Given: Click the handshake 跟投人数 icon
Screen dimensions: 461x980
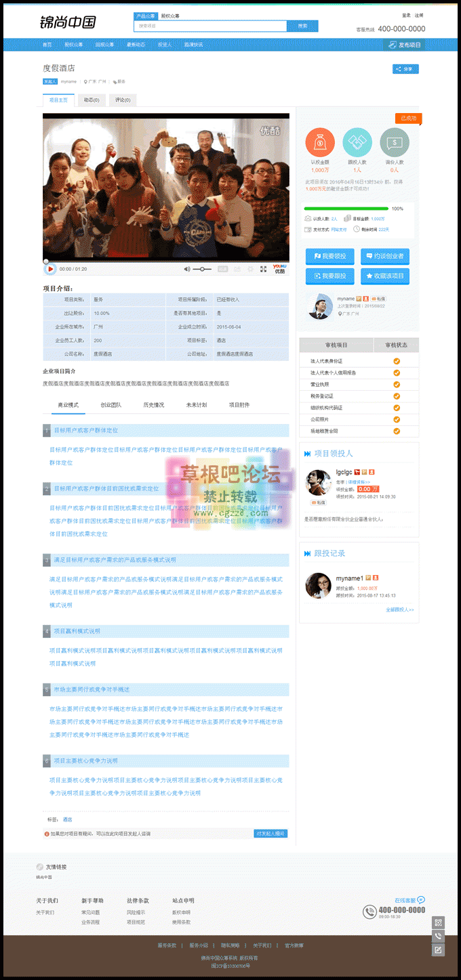Looking at the screenshot, I should (357, 142).
